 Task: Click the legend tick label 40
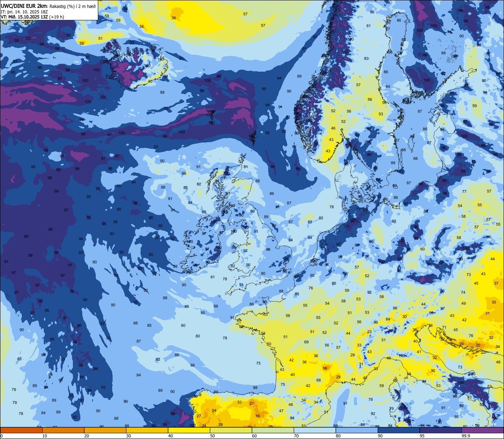pos(170,436)
